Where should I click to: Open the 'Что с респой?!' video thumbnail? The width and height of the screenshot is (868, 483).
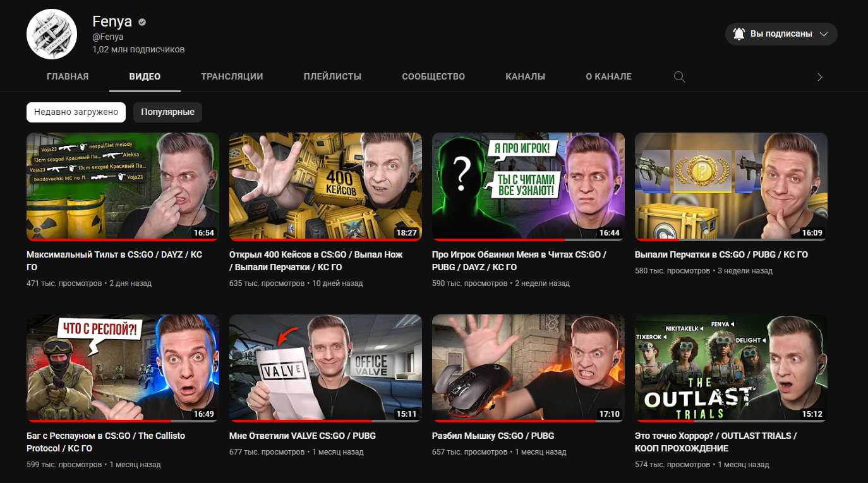tap(123, 368)
